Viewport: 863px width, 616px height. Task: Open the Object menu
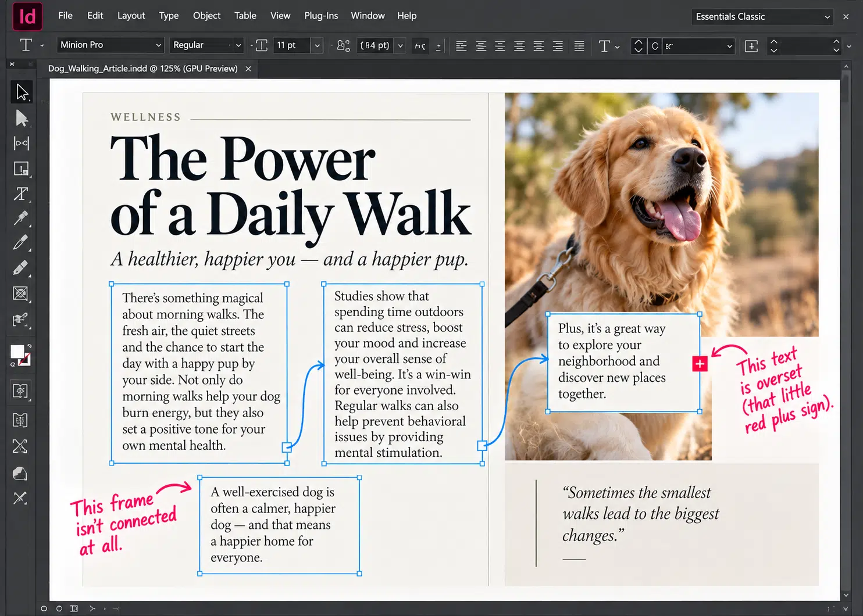coord(206,16)
